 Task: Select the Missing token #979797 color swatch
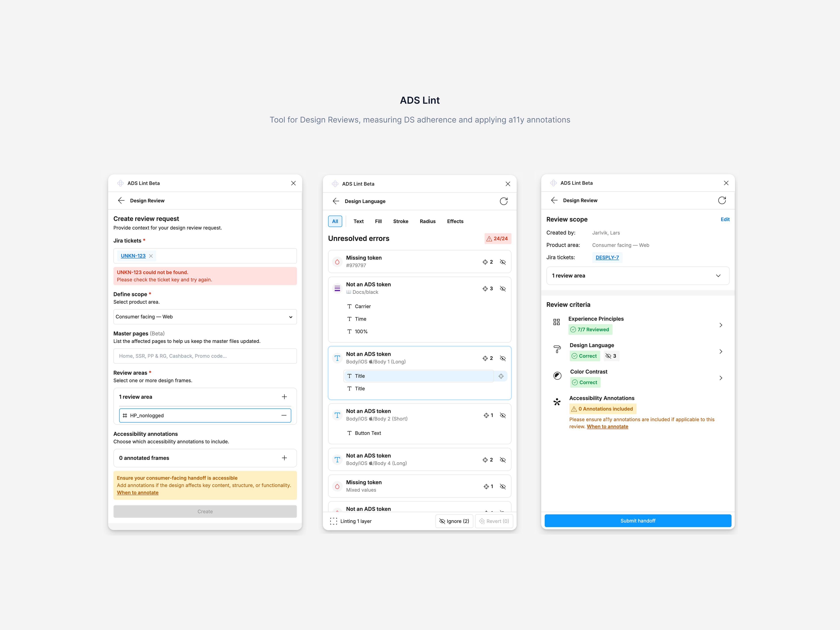337,262
